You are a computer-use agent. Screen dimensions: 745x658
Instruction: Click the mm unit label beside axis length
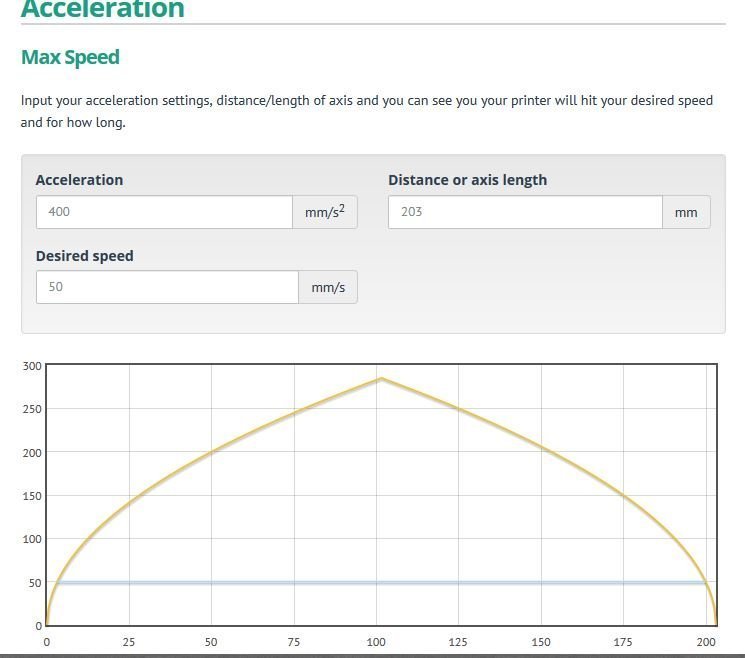point(686,212)
